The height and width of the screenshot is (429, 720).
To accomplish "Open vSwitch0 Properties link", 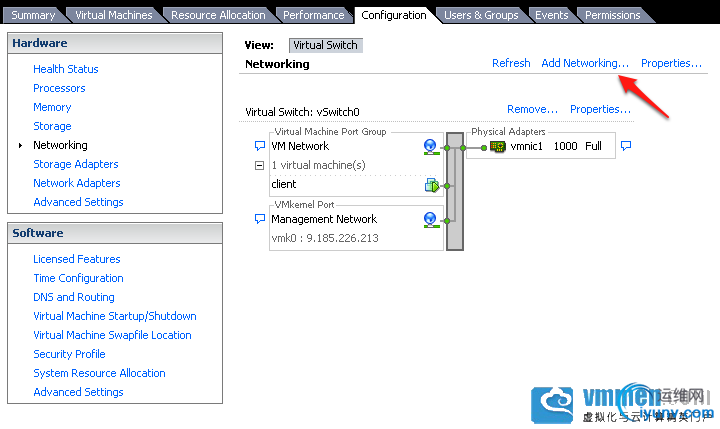I will [600, 109].
